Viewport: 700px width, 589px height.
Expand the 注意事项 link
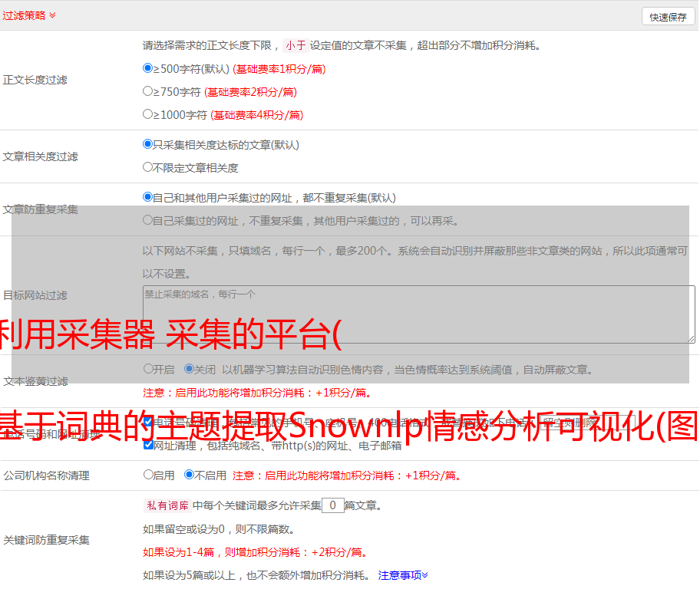pos(403,575)
